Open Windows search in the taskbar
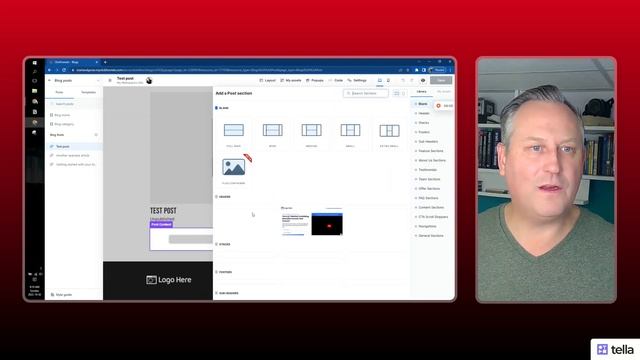 click(x=35, y=71)
